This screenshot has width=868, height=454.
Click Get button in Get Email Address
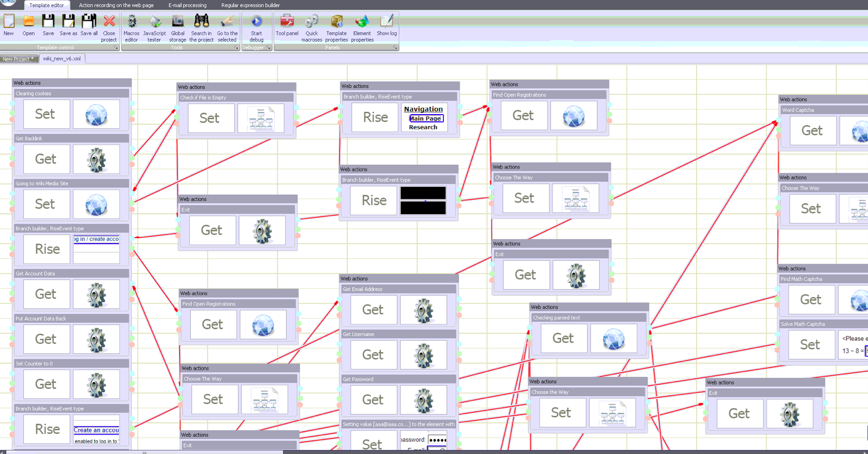pos(374,310)
